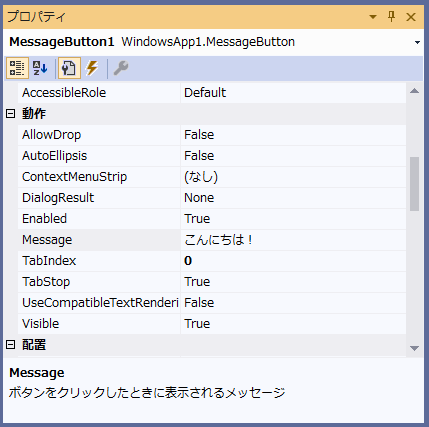Click the AccessibleRole value Default
429x427 pixels.
click(x=205, y=93)
